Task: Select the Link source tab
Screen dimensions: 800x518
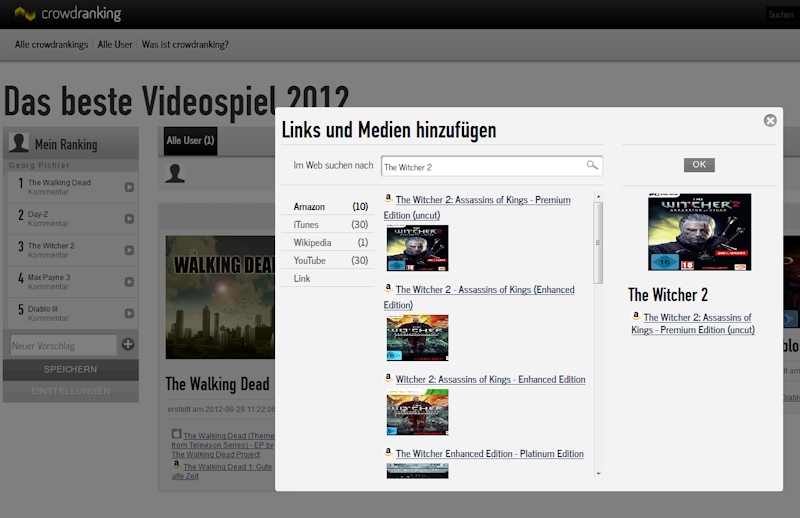Action: (x=328, y=278)
